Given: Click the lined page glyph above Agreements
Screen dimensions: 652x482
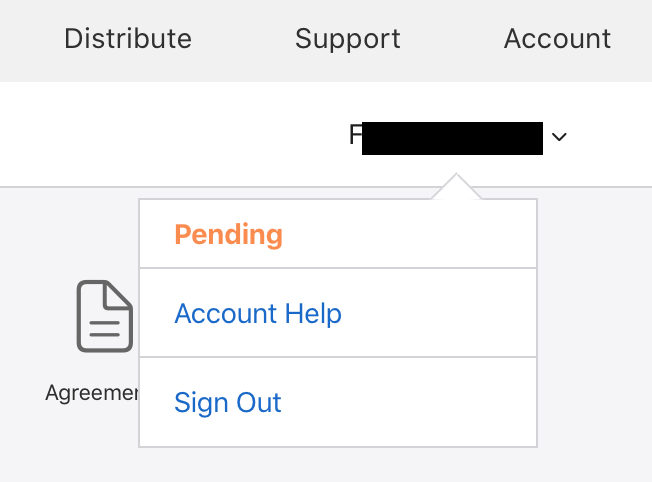Looking at the screenshot, I should 105,316.
